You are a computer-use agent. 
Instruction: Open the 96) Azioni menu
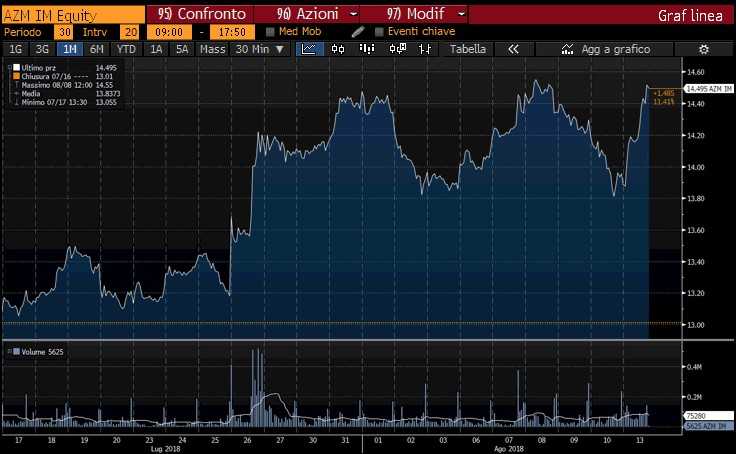(307, 15)
